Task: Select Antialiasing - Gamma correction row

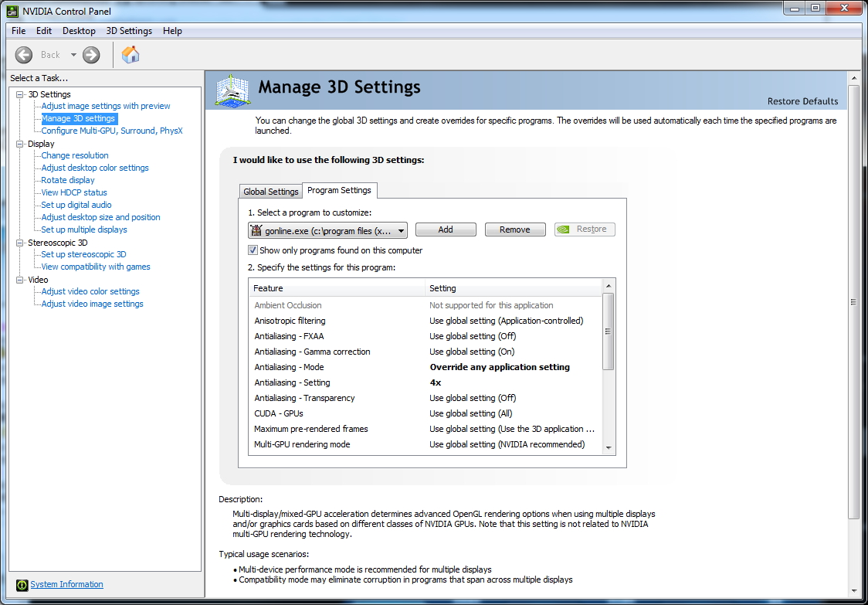Action: click(x=425, y=352)
